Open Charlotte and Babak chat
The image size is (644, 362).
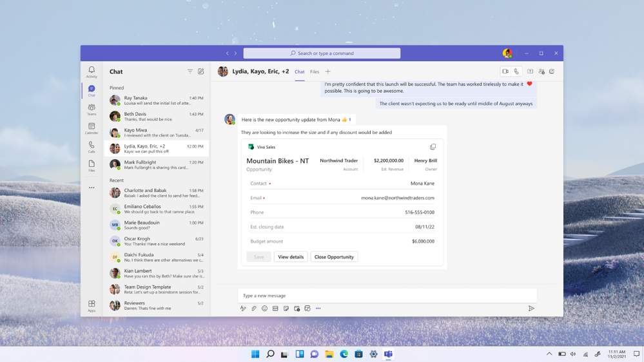(x=157, y=193)
